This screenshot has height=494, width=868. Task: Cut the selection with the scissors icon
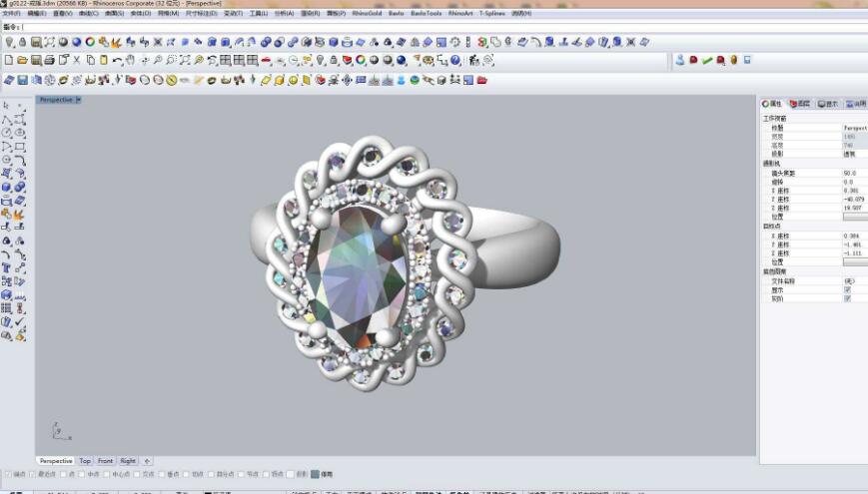click(76, 60)
